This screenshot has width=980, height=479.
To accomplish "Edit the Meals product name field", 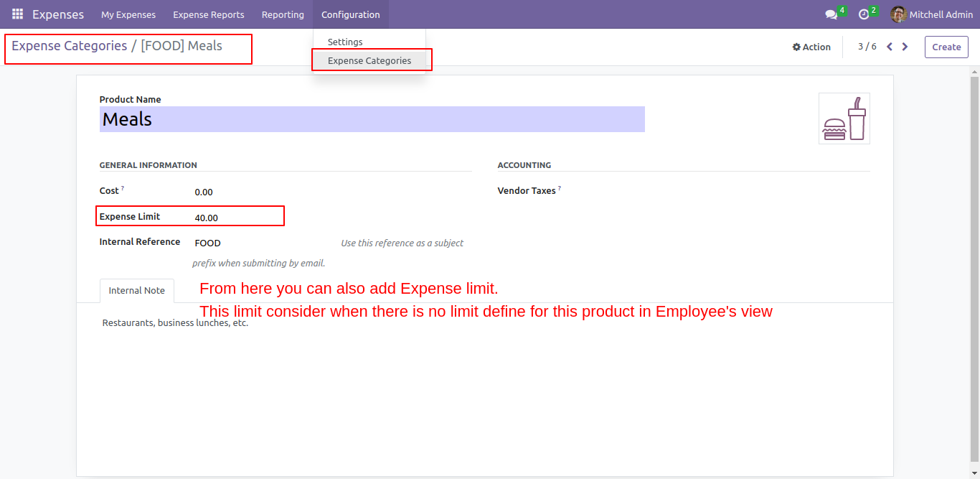I will pos(372,119).
